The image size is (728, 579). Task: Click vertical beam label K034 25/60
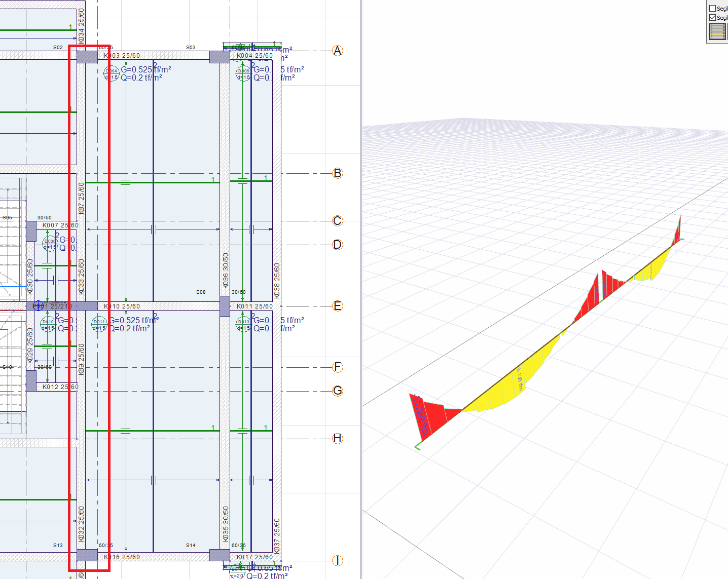pos(81,26)
